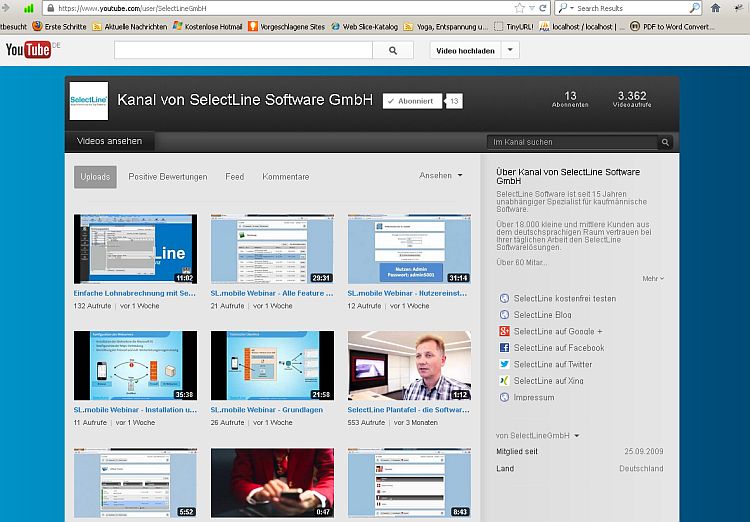Open the 31:14 Nutzereinstellungen video thumbnail

[409, 249]
